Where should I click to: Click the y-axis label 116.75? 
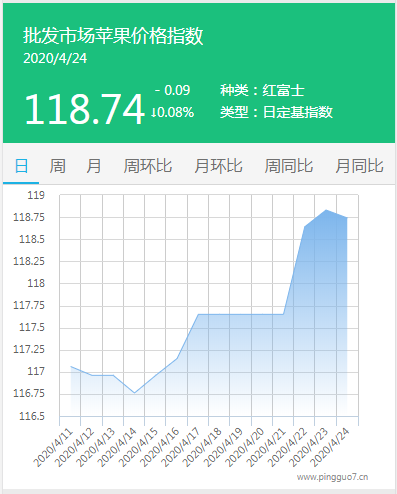(29, 393)
